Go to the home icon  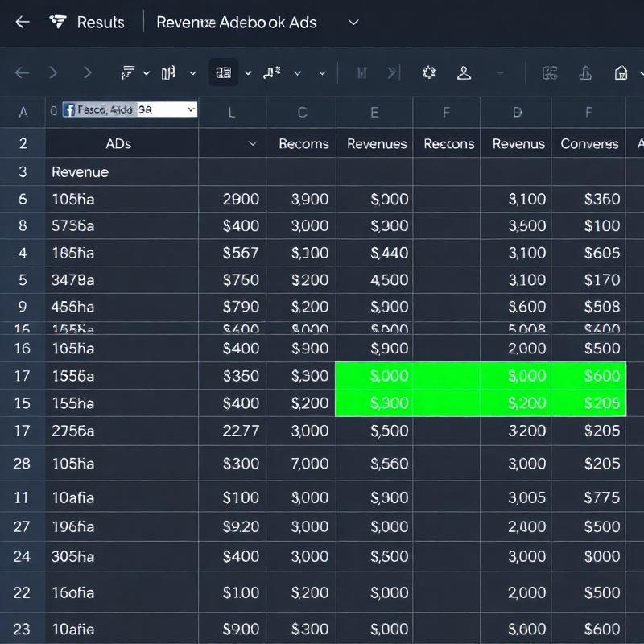point(621,73)
